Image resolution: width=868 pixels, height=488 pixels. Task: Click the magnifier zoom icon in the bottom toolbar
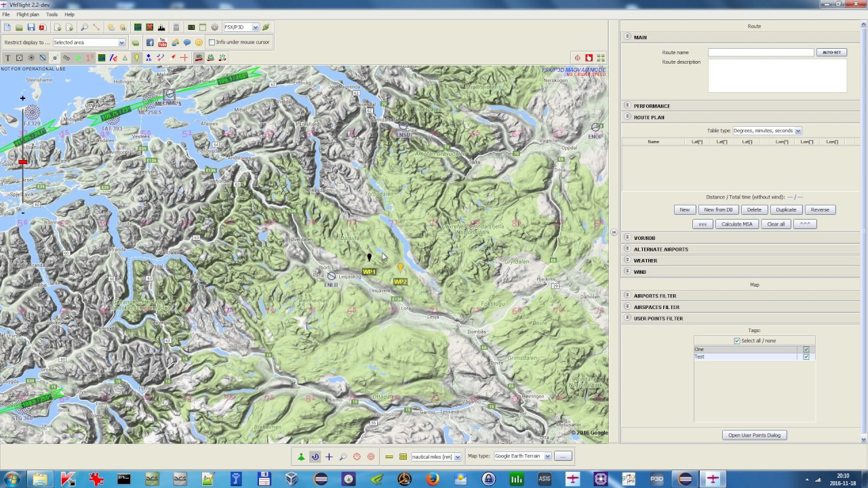pos(343,457)
